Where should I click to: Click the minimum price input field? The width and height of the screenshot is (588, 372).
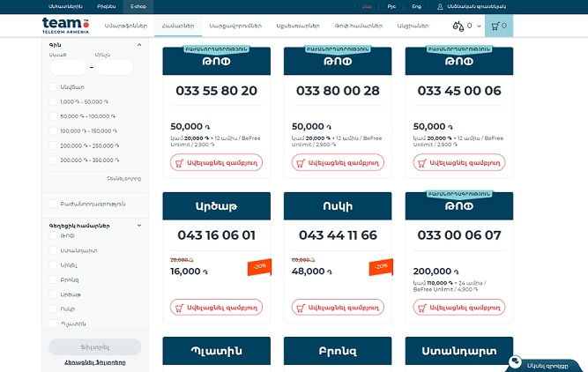click(68, 67)
